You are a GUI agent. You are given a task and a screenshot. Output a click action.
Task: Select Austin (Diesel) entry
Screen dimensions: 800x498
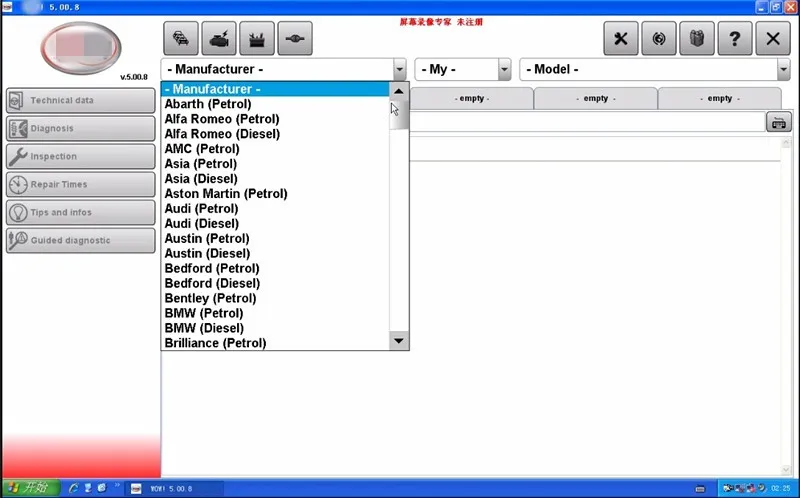click(276, 254)
